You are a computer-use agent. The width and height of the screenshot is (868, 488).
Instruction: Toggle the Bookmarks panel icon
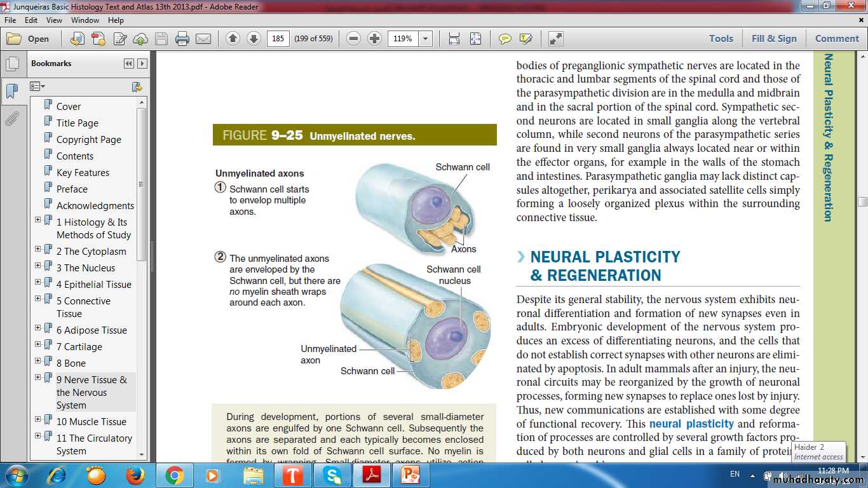click(11, 91)
